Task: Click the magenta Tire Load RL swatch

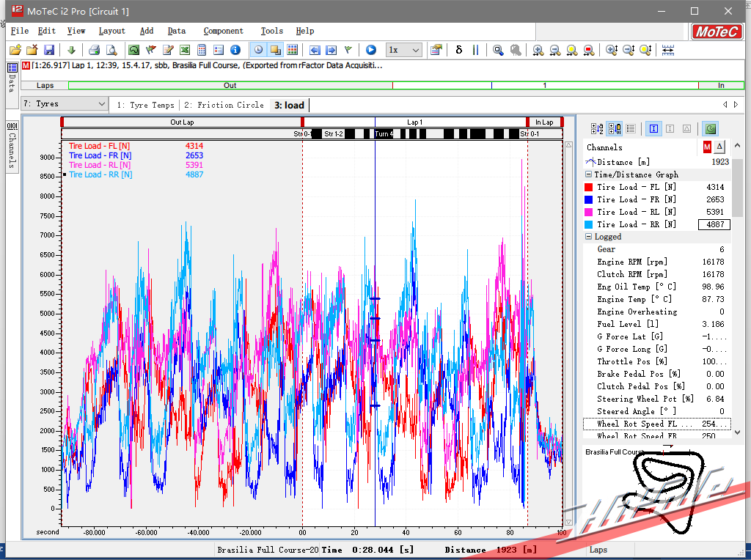Action: [589, 212]
